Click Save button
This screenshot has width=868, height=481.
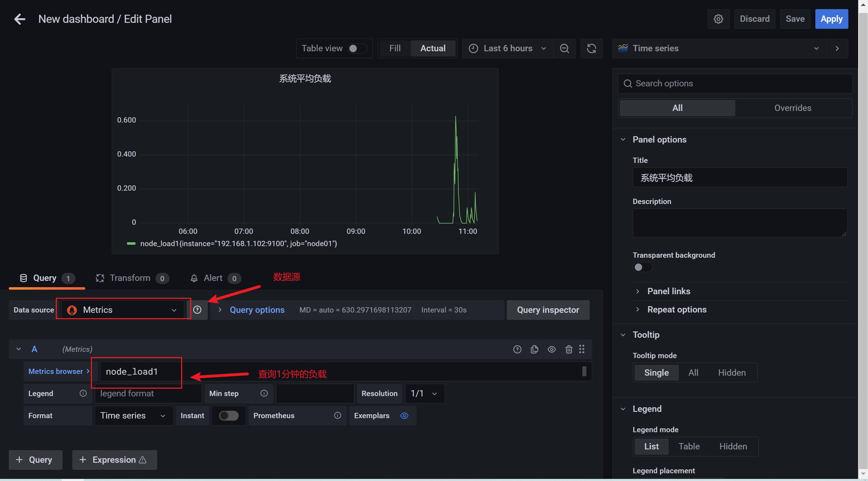tap(795, 19)
